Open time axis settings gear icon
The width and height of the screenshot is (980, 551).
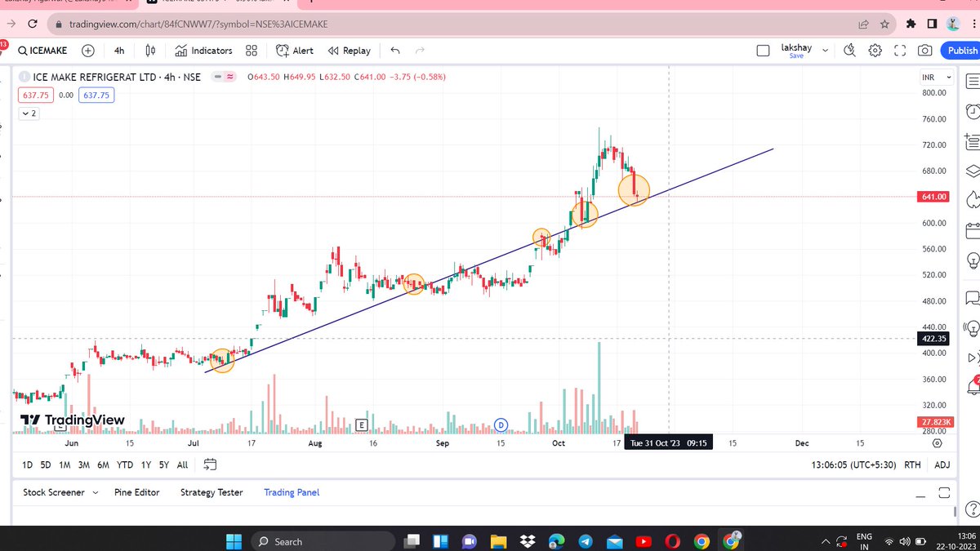click(937, 443)
